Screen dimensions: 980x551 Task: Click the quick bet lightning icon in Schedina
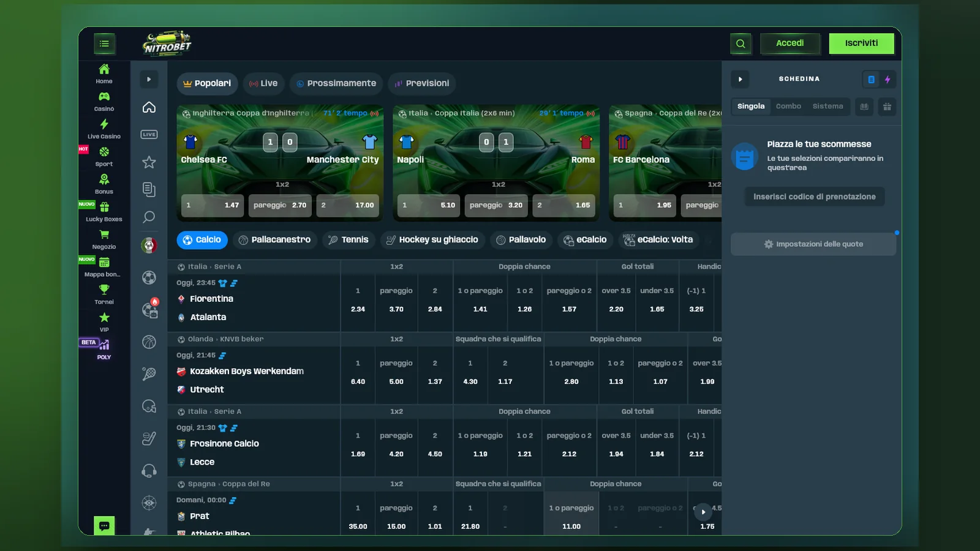pyautogui.click(x=888, y=80)
